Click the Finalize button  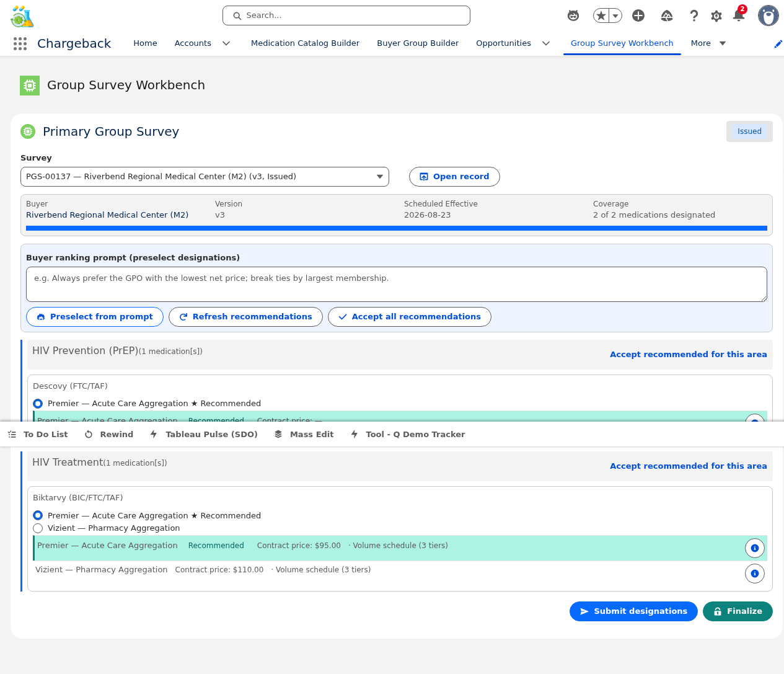(x=738, y=611)
